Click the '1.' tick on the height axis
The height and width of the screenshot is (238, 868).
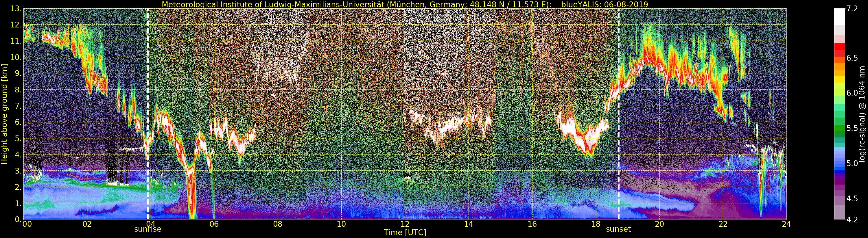(x=19, y=203)
